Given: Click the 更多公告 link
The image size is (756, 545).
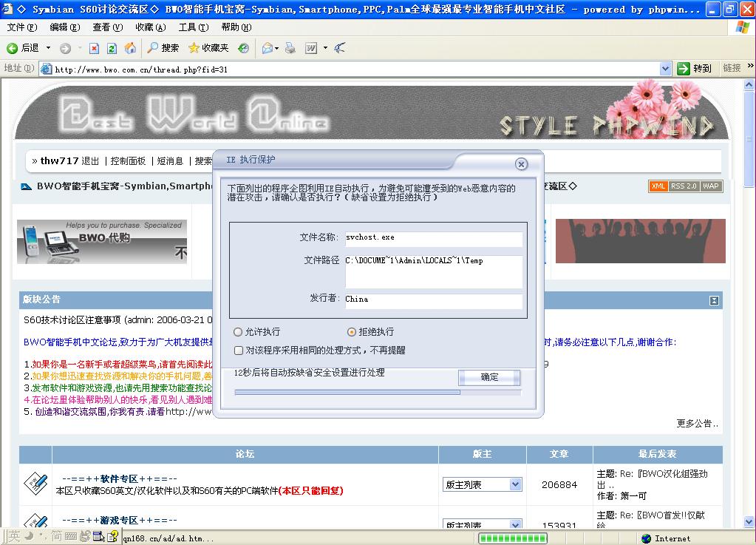Looking at the screenshot, I should pyautogui.click(x=697, y=424).
